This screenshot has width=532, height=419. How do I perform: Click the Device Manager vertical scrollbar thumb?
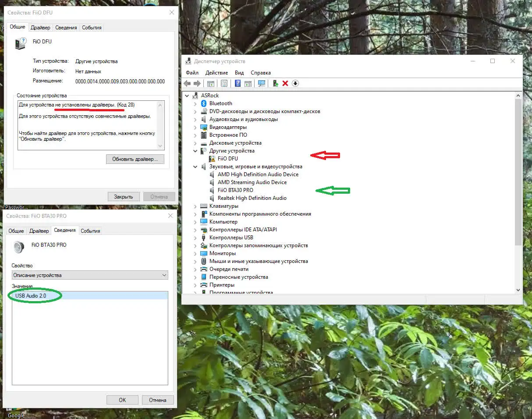[x=518, y=172]
